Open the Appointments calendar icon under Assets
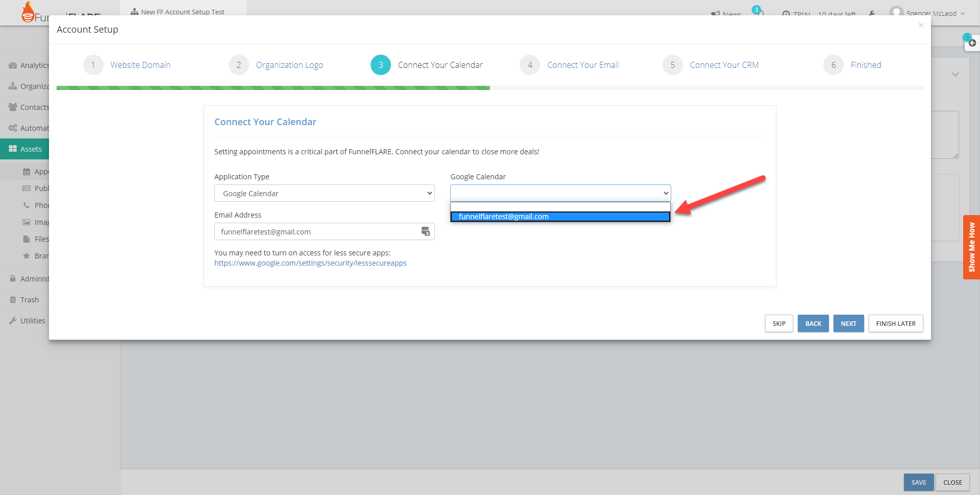 (27, 172)
